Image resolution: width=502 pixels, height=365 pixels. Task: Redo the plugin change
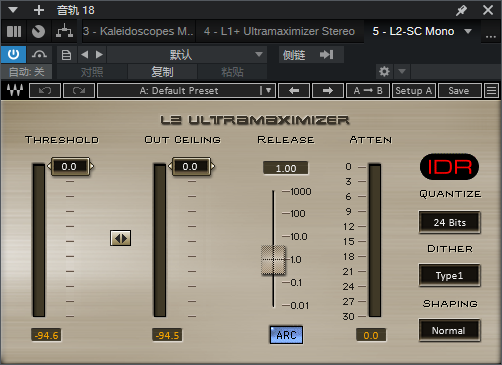pos(79,90)
